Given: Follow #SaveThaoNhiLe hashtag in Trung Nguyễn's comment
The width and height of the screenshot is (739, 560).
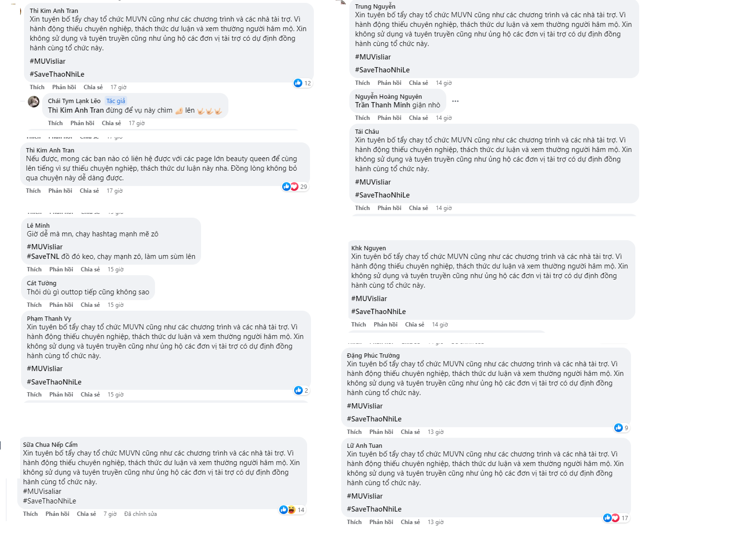Looking at the screenshot, I should coord(382,70).
